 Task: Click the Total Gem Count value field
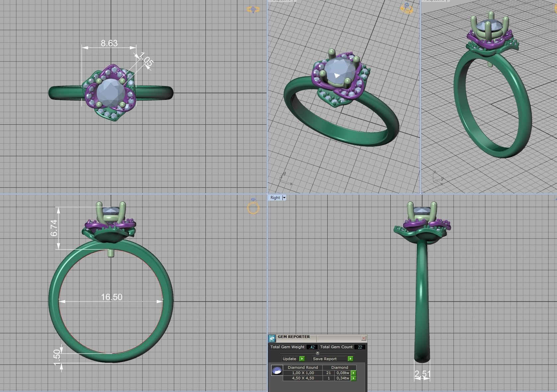coord(360,347)
